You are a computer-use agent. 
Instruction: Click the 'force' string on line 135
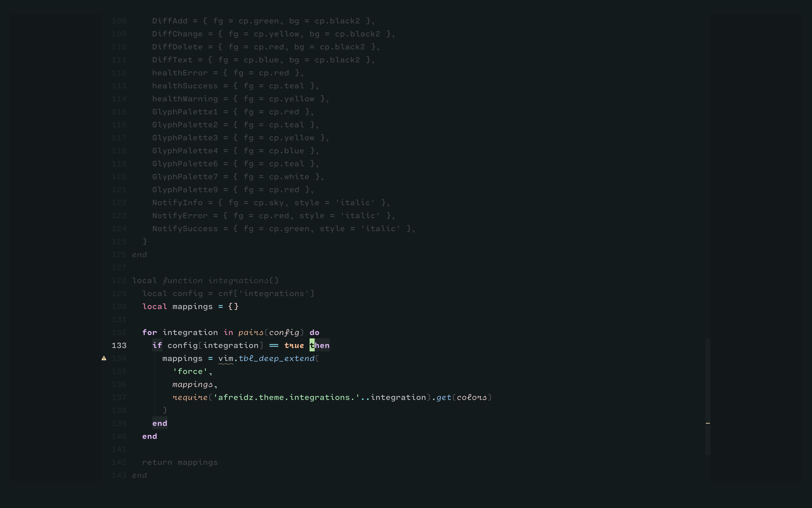[x=190, y=371]
